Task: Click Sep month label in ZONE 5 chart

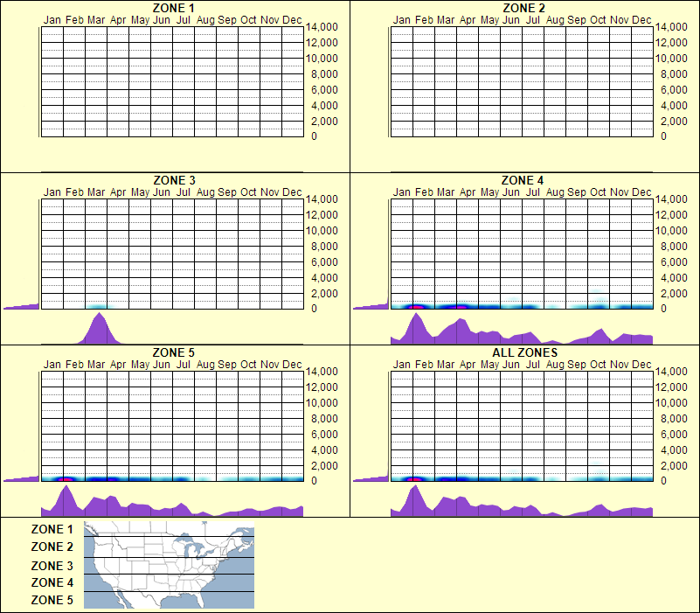Action: tap(227, 365)
